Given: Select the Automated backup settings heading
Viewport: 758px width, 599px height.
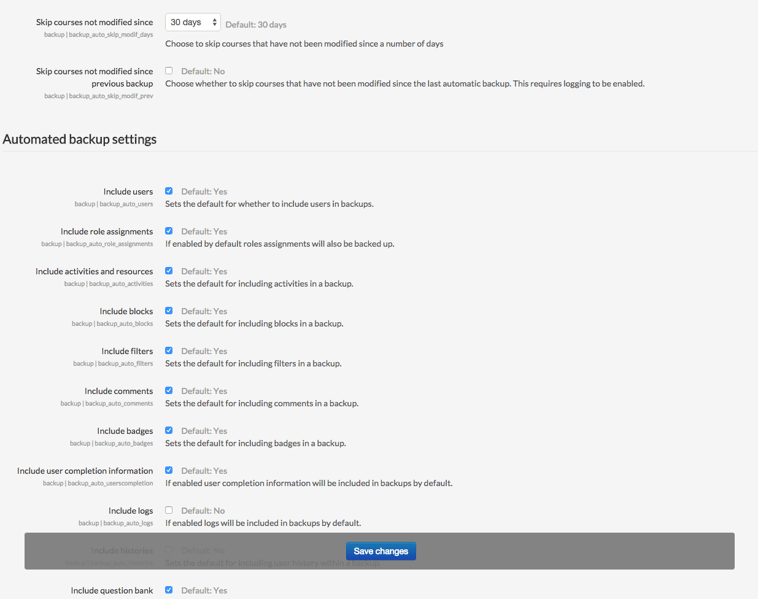Looking at the screenshot, I should 80,139.
